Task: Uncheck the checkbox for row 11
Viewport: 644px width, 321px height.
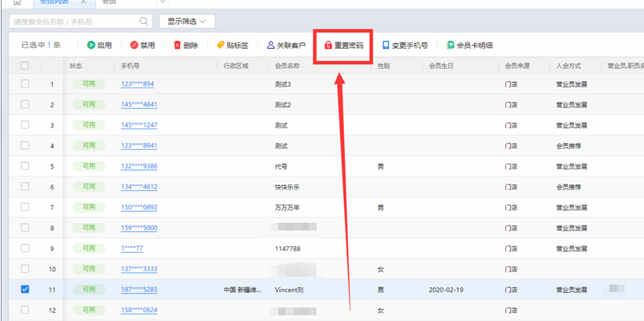Action: 25,289
